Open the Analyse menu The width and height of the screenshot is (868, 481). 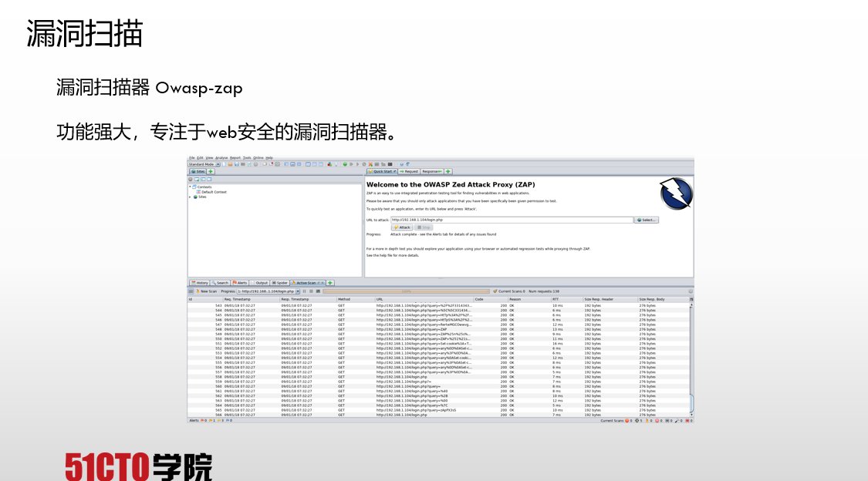tap(221, 157)
